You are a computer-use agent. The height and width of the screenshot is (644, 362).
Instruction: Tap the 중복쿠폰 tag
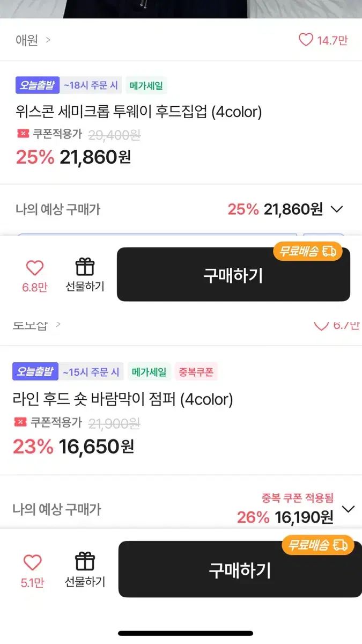click(196, 371)
